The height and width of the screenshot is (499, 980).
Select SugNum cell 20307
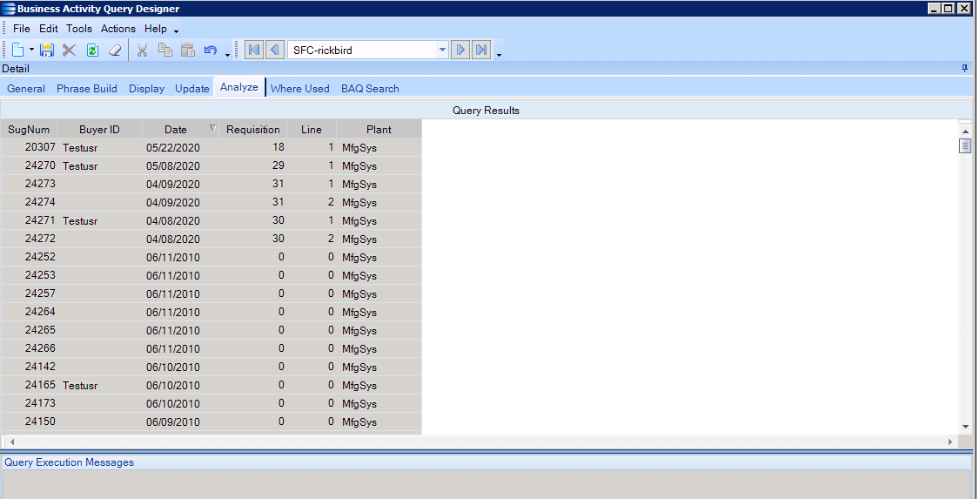click(x=30, y=147)
